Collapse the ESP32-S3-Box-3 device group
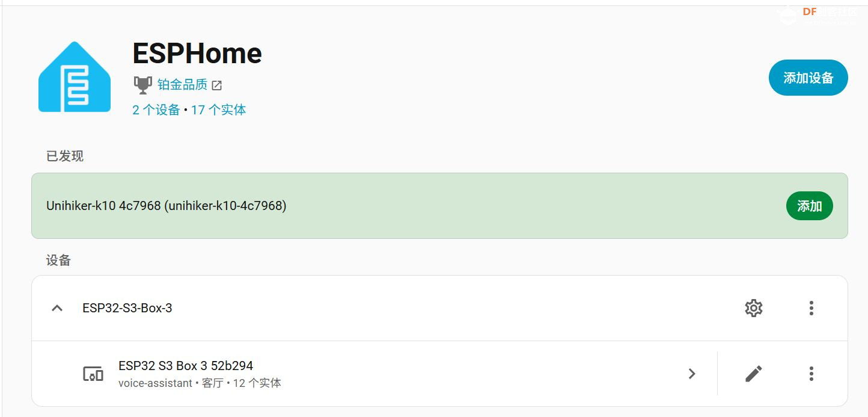Image resolution: width=868 pixels, height=417 pixels. pos(57,307)
